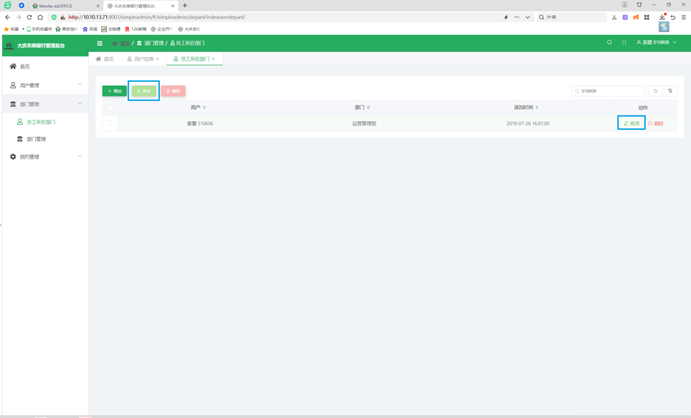Tick the checkbox for row 510606
691x418 pixels.
tap(110, 124)
